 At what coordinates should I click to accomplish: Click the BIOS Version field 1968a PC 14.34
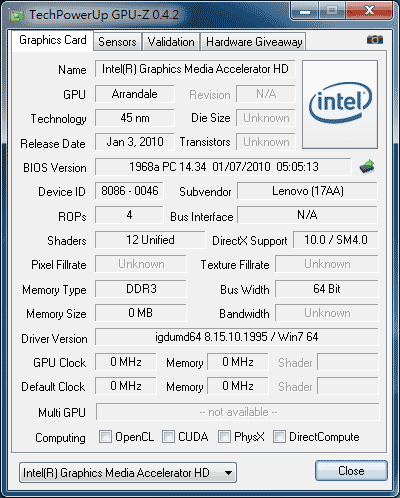tap(223, 167)
